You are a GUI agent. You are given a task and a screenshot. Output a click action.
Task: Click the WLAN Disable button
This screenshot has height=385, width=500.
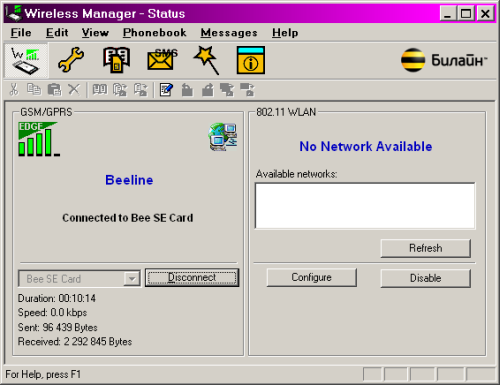tap(426, 278)
